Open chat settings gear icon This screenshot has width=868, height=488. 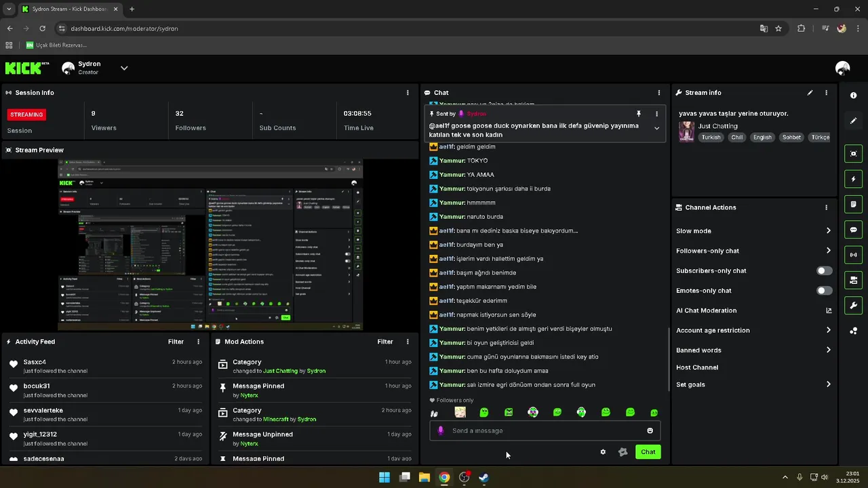[x=603, y=452]
